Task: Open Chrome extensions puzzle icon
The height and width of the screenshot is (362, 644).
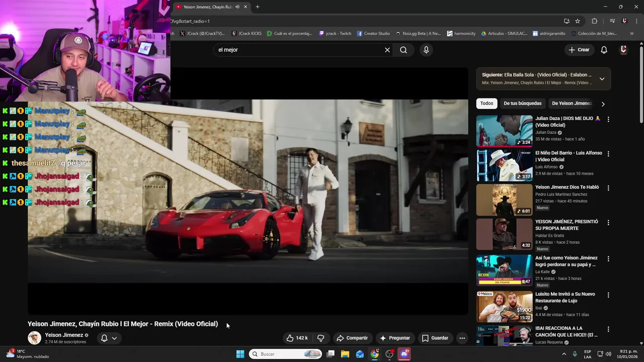Action: (x=595, y=21)
